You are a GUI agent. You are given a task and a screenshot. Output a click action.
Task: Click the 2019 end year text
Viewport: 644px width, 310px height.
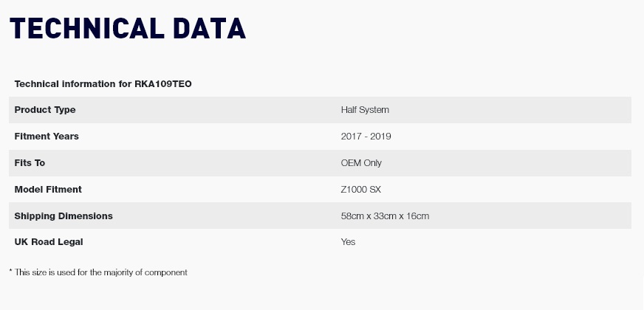coord(380,137)
